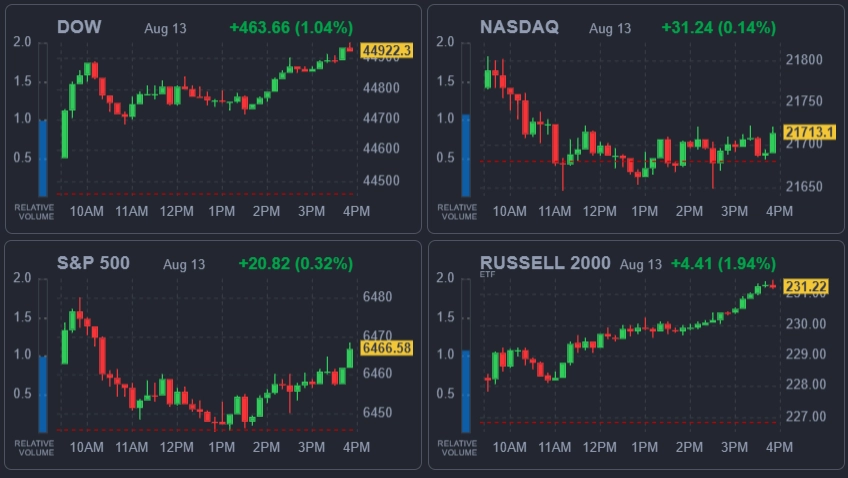Click the Russell 2000 relative volume bar

click(466, 391)
